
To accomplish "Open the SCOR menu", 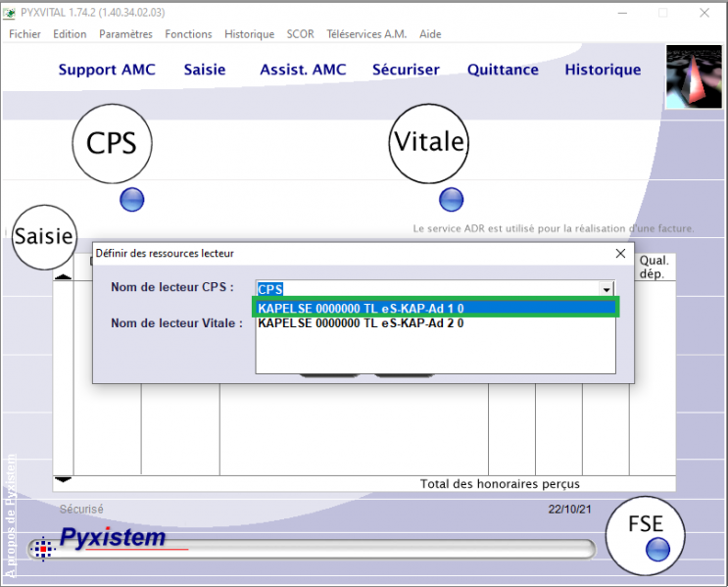I will pos(300,34).
